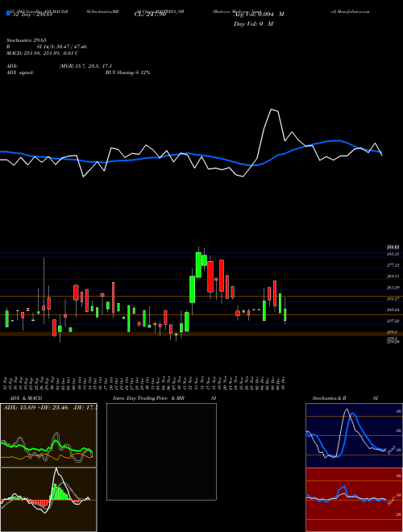Click the 'Stochastics & R' panel title
The width and height of the screenshot is (403, 532).
pos(330,398)
